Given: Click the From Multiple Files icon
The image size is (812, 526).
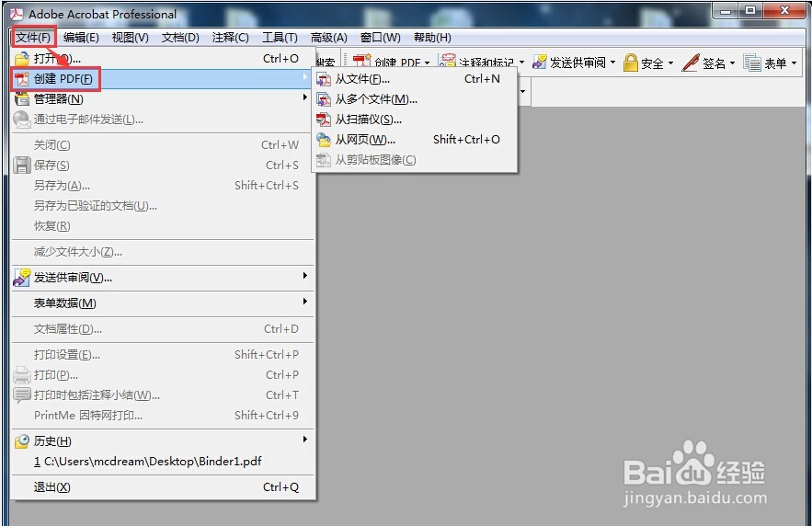Looking at the screenshot, I should tap(324, 99).
